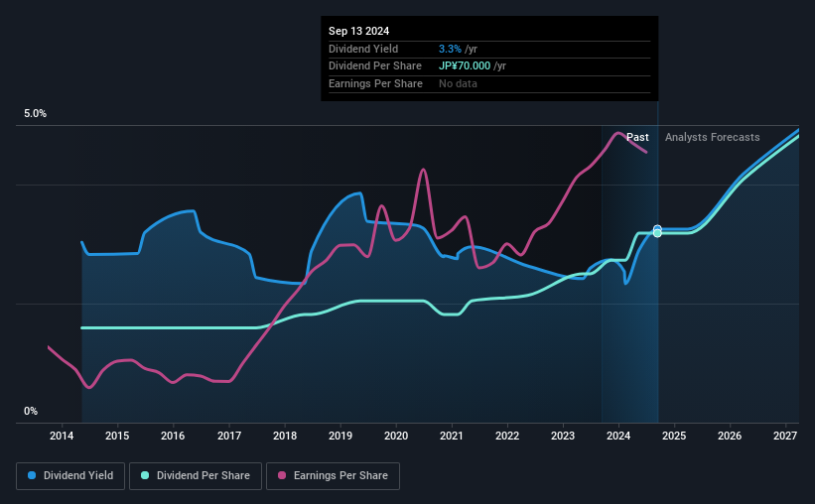This screenshot has width=815, height=504.
Task: Select the 2026 forecast year label
Action: coord(730,437)
